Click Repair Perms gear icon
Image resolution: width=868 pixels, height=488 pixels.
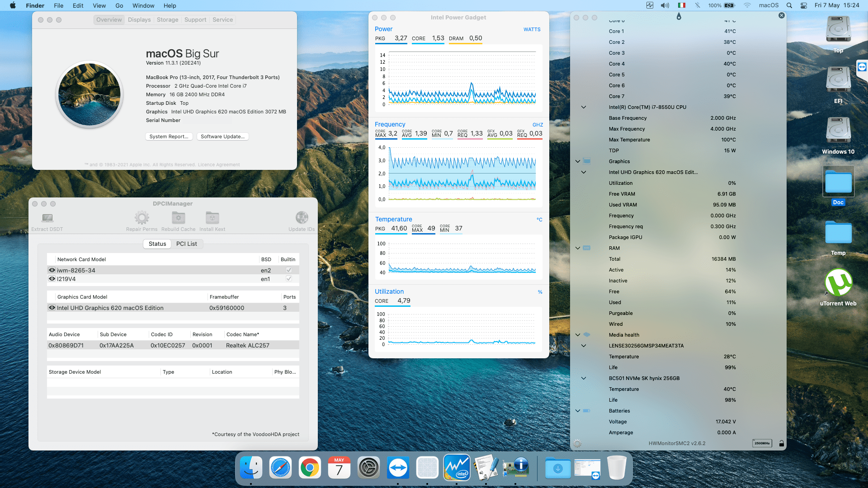(142, 218)
